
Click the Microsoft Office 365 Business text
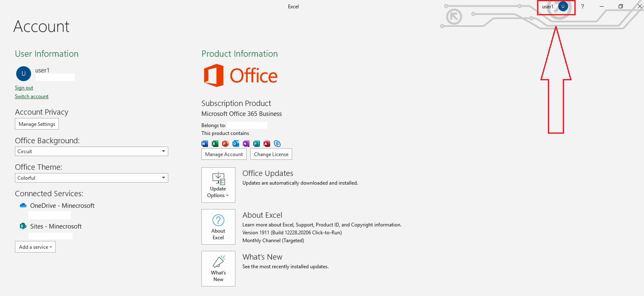(242, 113)
